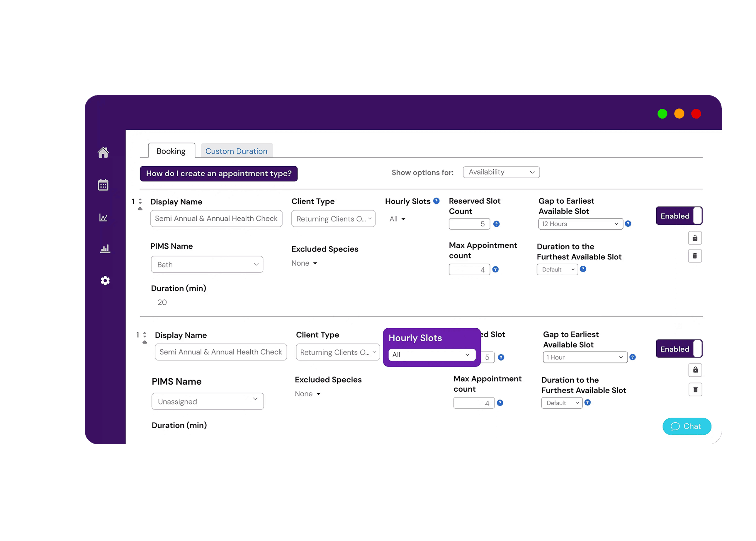Click How do I create appointment type
Viewport: 756px width, 541px height.
219,174
